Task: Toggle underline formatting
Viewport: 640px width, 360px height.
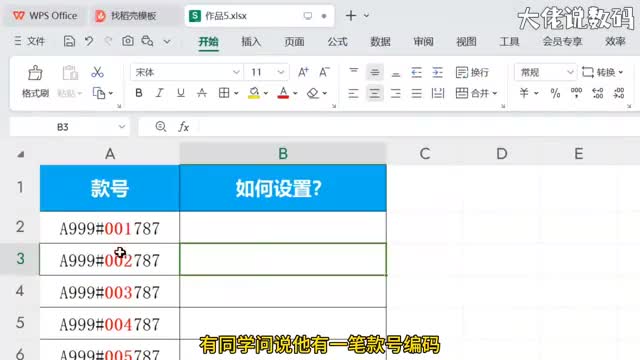Action: point(180,93)
